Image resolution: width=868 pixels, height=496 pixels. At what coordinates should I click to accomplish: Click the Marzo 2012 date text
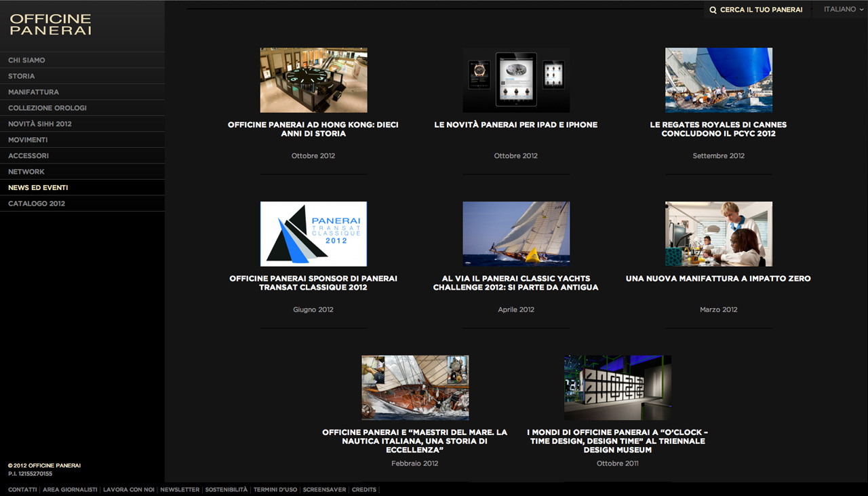[719, 310]
